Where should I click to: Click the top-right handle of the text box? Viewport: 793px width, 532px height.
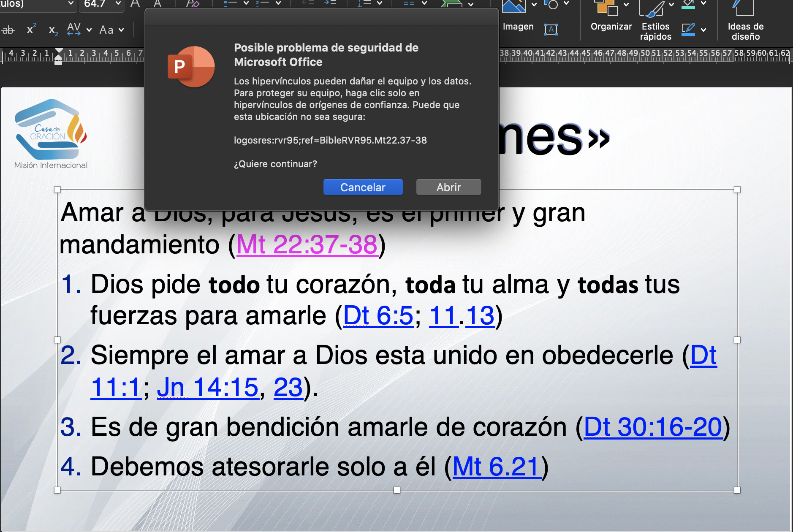[737, 190]
